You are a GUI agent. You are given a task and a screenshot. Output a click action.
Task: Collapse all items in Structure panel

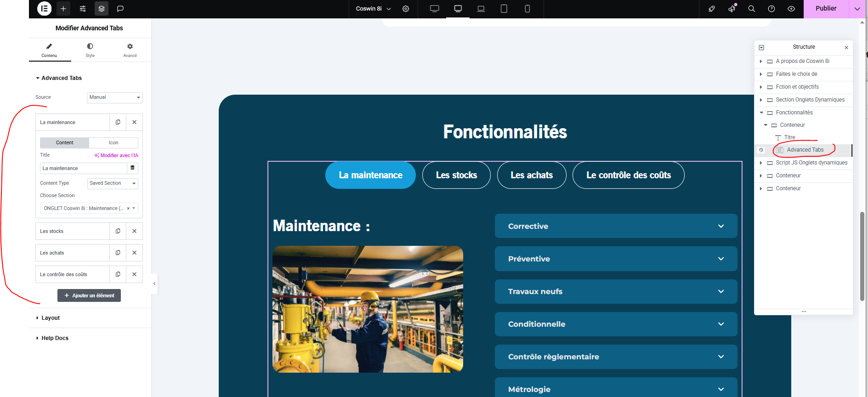(761, 47)
